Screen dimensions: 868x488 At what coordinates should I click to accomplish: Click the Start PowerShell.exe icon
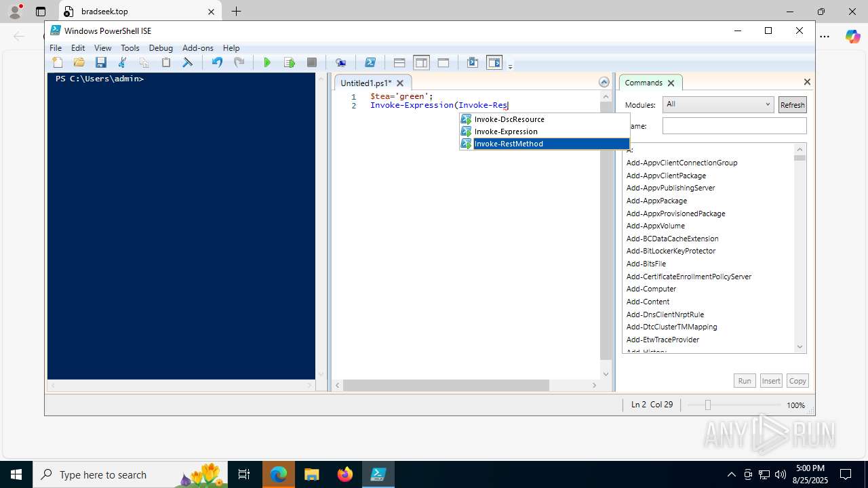tap(370, 62)
